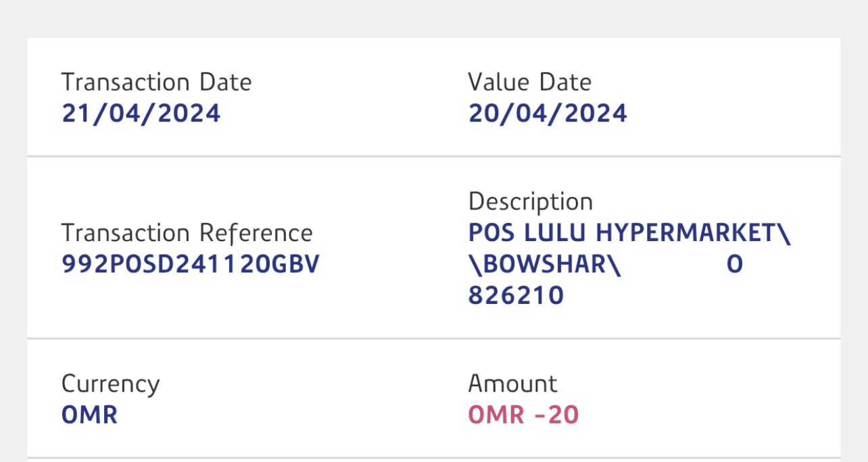
Task: Click the Transaction Reference label
Action: point(187,233)
